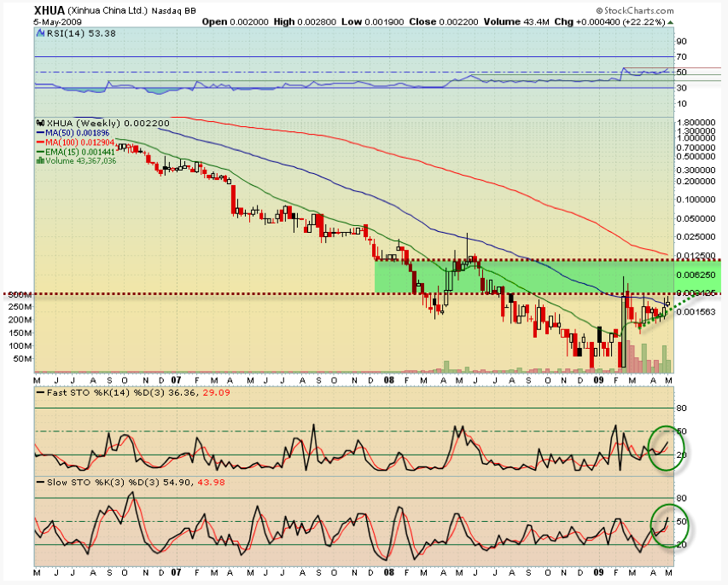Image resolution: width=728 pixels, height=585 pixels.
Task: Click the "Chg +0.000400 (+22.22%)" value
Action: (x=610, y=22)
